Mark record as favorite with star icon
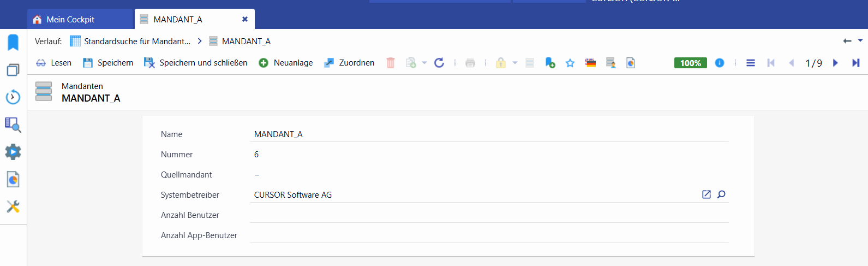The height and width of the screenshot is (266, 868). pos(570,63)
